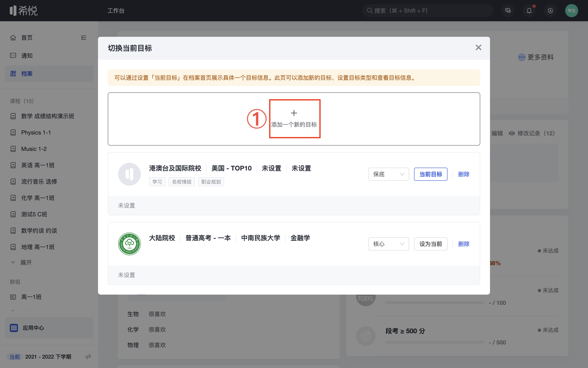Viewport: 588px width, 368px height.
Task: Open the 地理 高一1班 course
Action: 32,247
